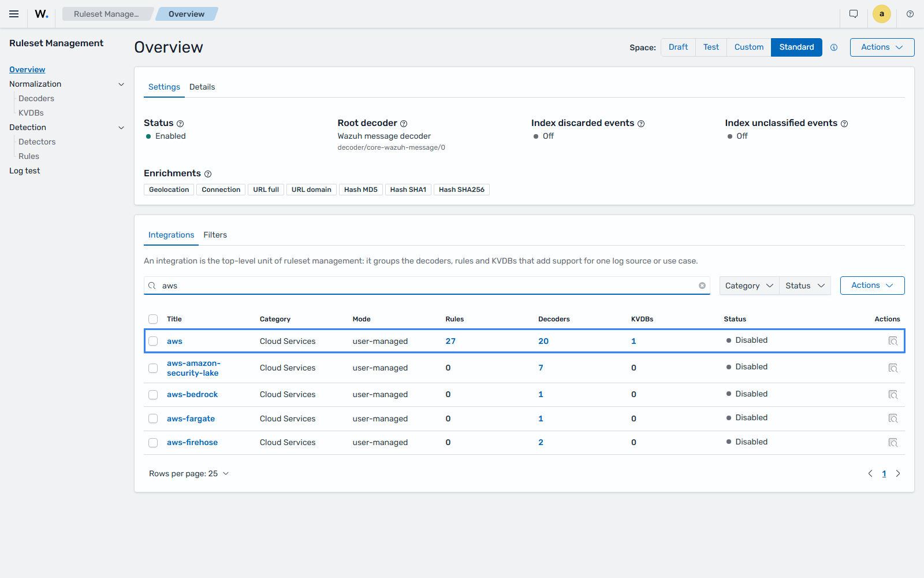924x578 pixels.
Task: Go to previous page arrow
Action: (870, 473)
